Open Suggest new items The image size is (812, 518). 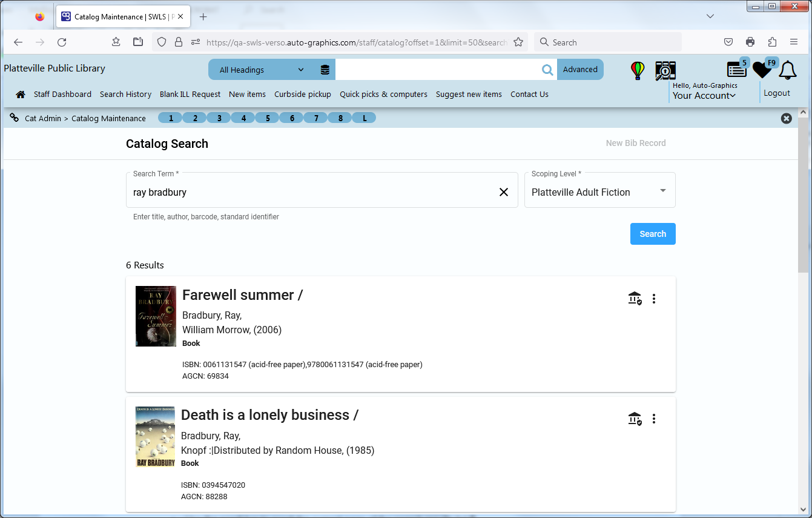coord(469,95)
